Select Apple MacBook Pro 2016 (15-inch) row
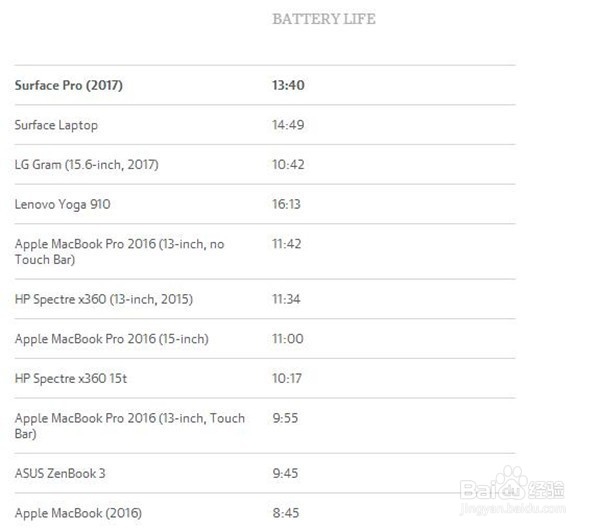600x530 pixels. click(111, 339)
